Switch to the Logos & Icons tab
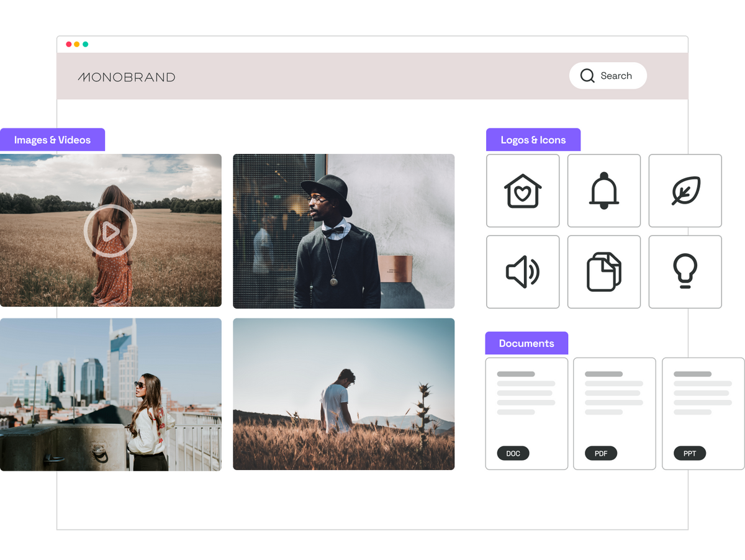745x560 pixels. [x=533, y=140]
